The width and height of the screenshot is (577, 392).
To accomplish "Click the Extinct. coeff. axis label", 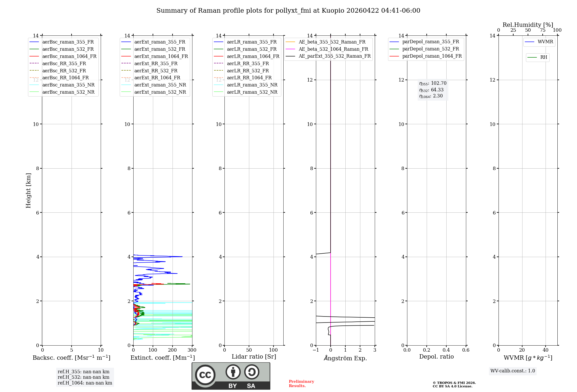I will (x=162, y=358).
